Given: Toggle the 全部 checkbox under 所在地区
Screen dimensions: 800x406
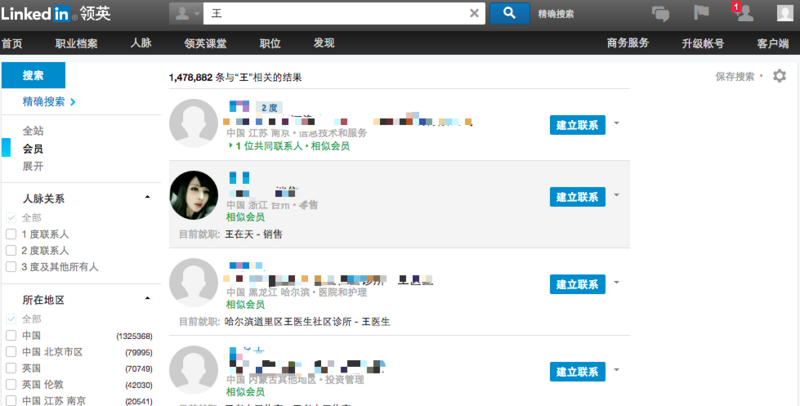Looking at the screenshot, I should pyautogui.click(x=11, y=319).
